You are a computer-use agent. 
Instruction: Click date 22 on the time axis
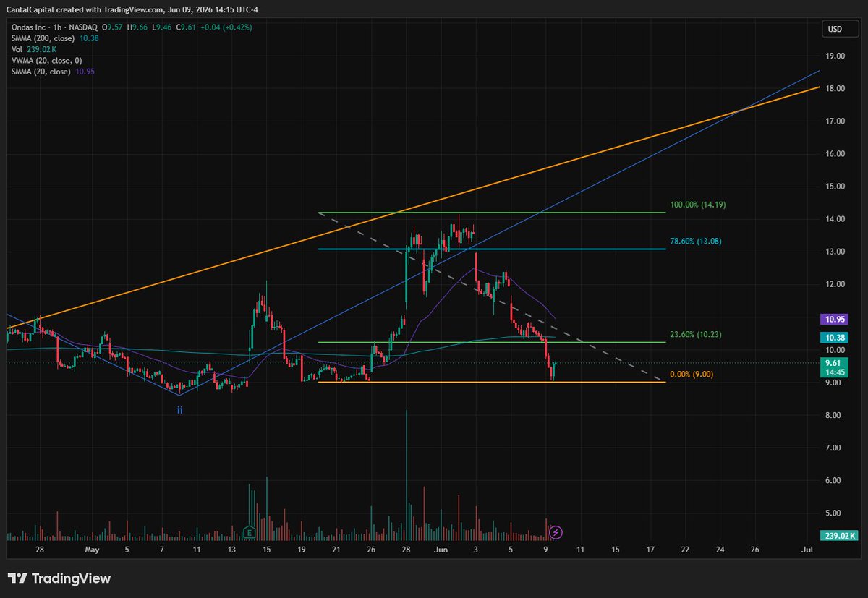click(x=685, y=550)
